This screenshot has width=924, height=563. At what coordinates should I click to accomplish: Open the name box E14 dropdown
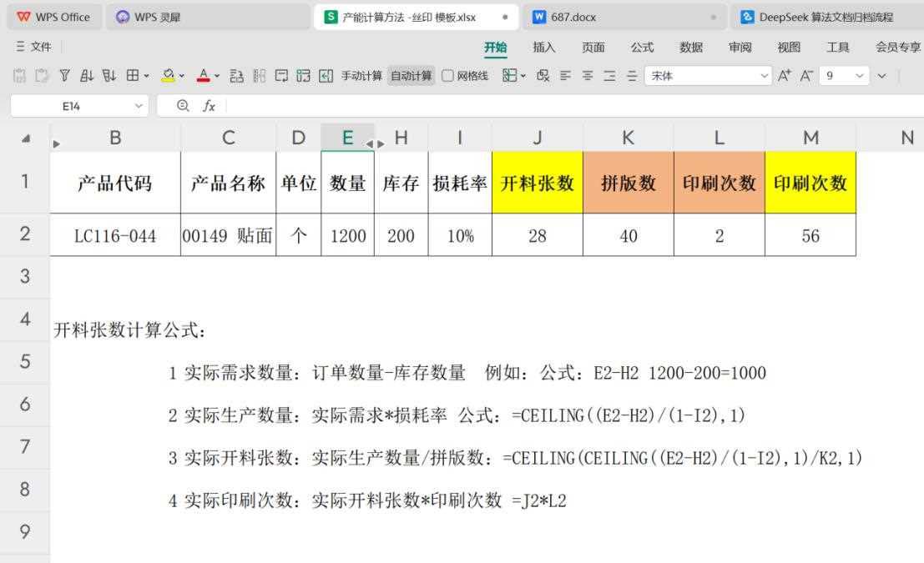pyautogui.click(x=139, y=106)
